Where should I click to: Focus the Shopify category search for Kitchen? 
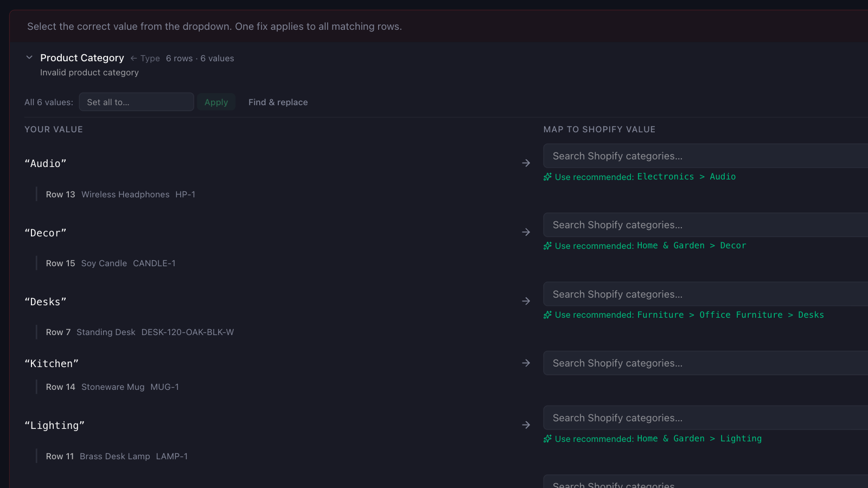(x=705, y=363)
